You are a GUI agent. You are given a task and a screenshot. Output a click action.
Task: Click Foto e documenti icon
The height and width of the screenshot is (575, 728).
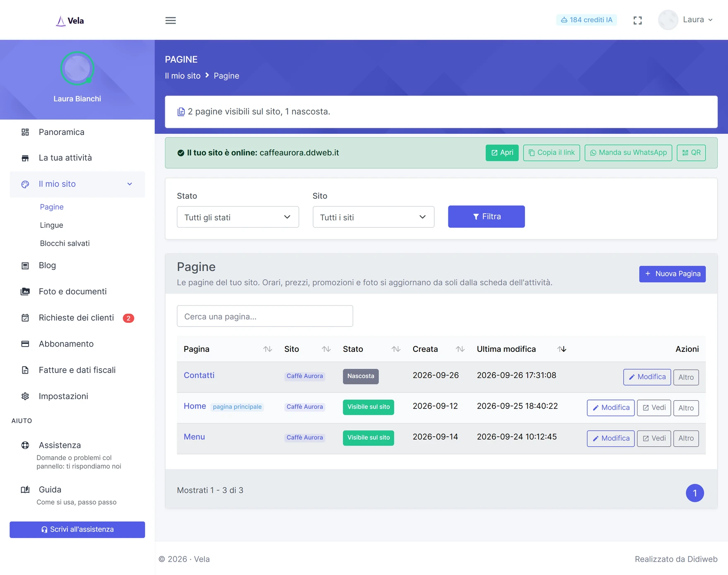click(25, 291)
